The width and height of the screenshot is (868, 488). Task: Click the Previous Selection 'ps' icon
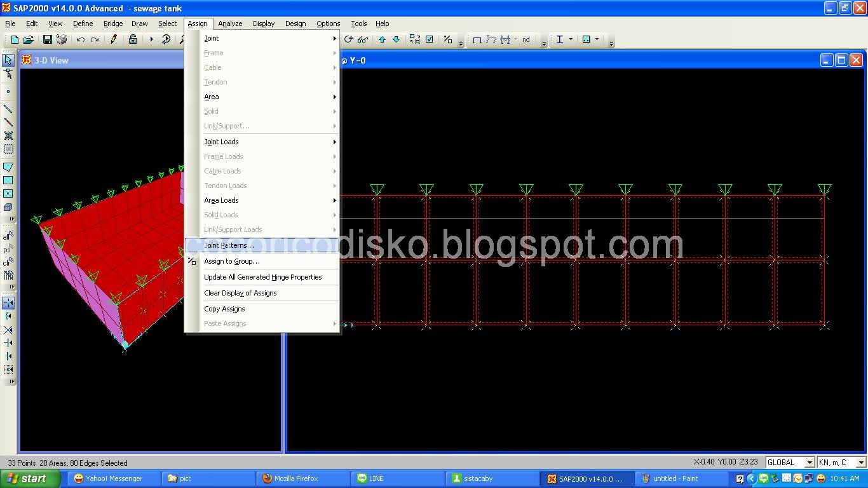8,250
